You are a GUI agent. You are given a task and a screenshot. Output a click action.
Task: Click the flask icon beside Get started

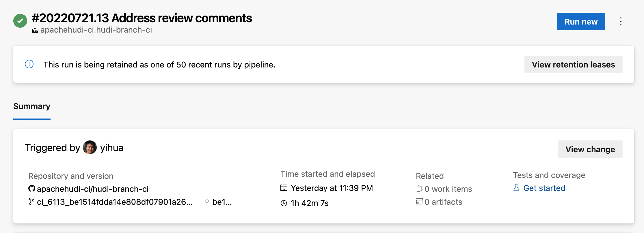(516, 188)
